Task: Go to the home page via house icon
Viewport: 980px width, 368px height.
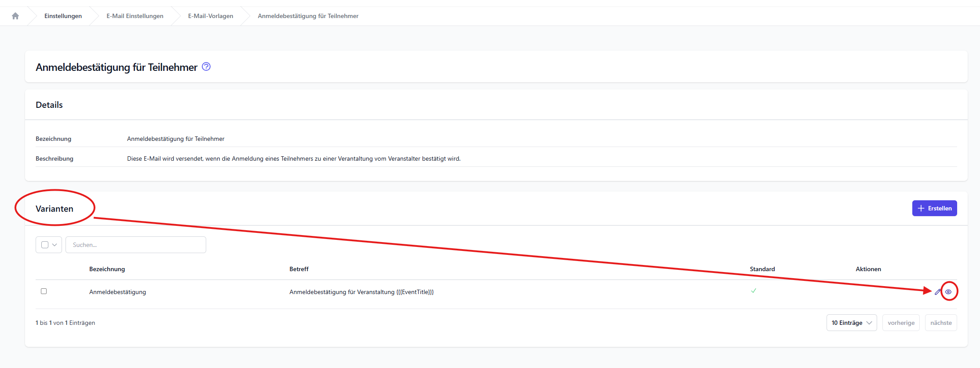Action: [15, 16]
